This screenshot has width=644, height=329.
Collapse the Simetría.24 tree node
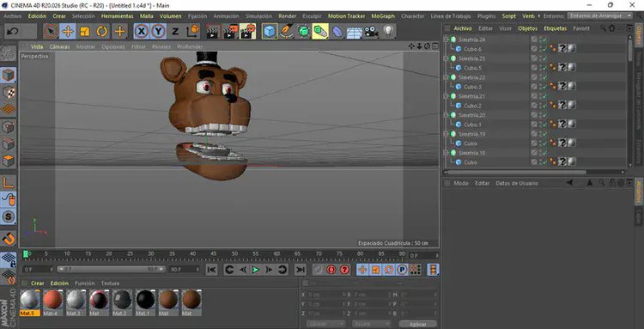pyautogui.click(x=446, y=40)
